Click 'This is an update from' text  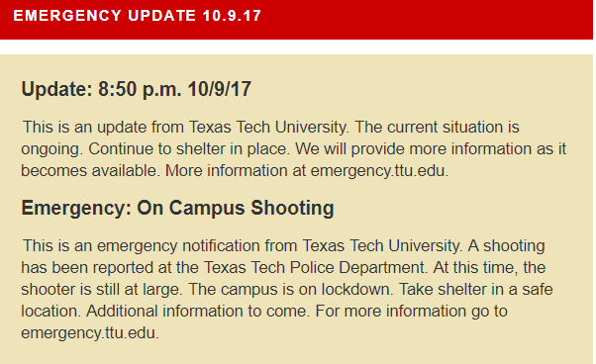click(x=103, y=128)
